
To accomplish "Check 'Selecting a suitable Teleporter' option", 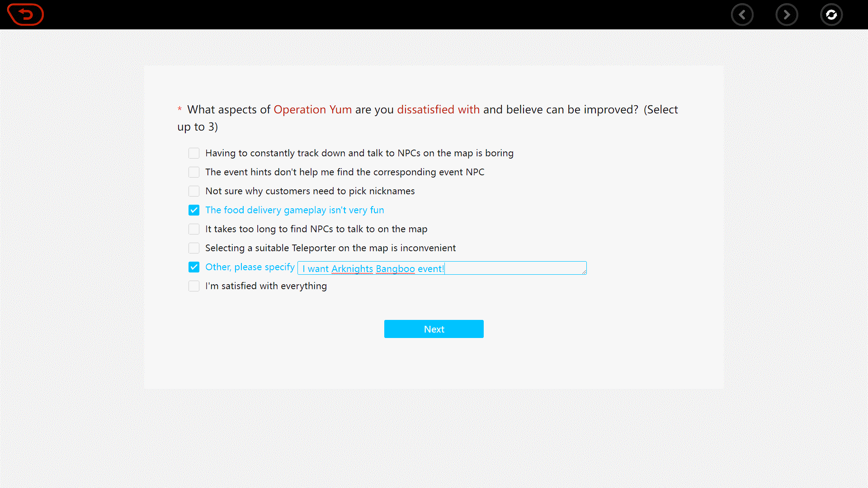I will click(x=194, y=248).
